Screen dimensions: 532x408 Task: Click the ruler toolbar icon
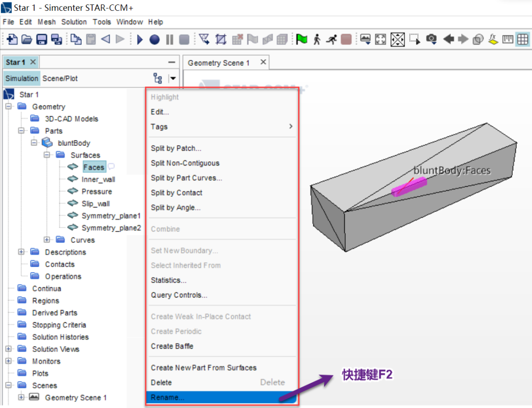[507, 39]
